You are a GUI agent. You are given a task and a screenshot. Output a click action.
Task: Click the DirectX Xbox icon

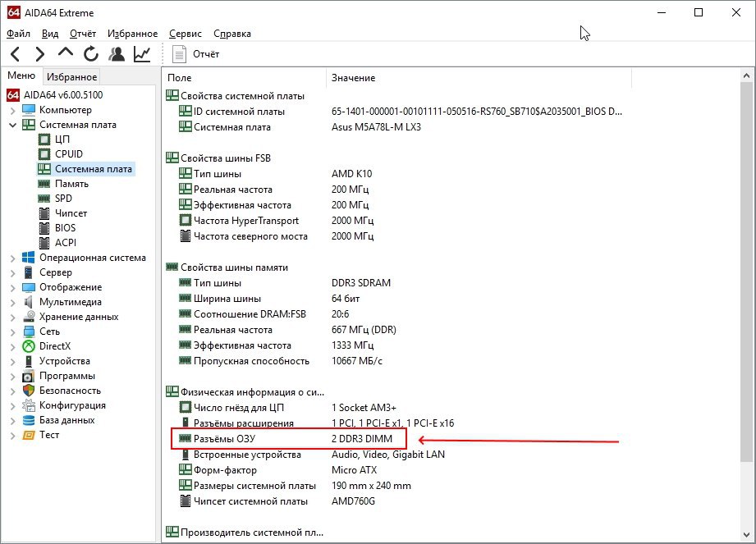29,346
